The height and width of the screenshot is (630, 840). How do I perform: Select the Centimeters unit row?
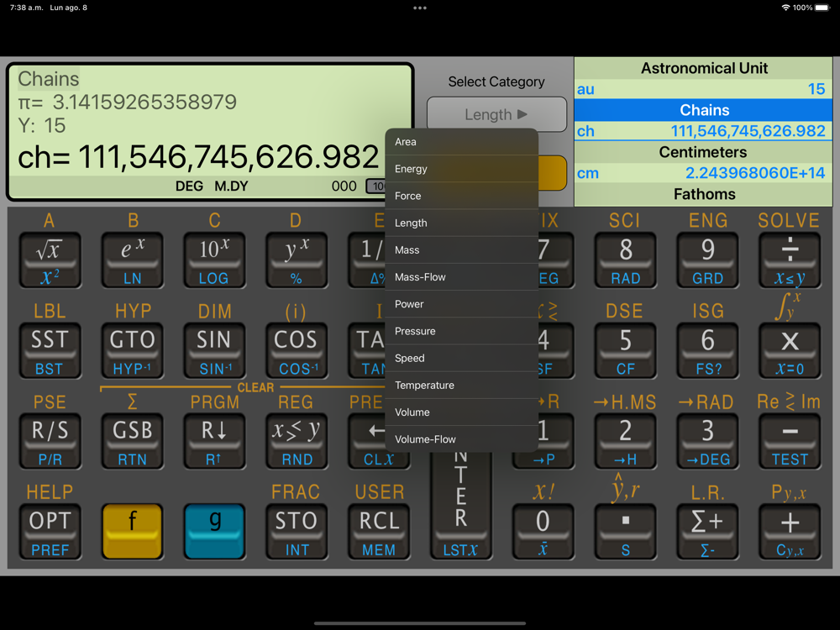[703, 152]
